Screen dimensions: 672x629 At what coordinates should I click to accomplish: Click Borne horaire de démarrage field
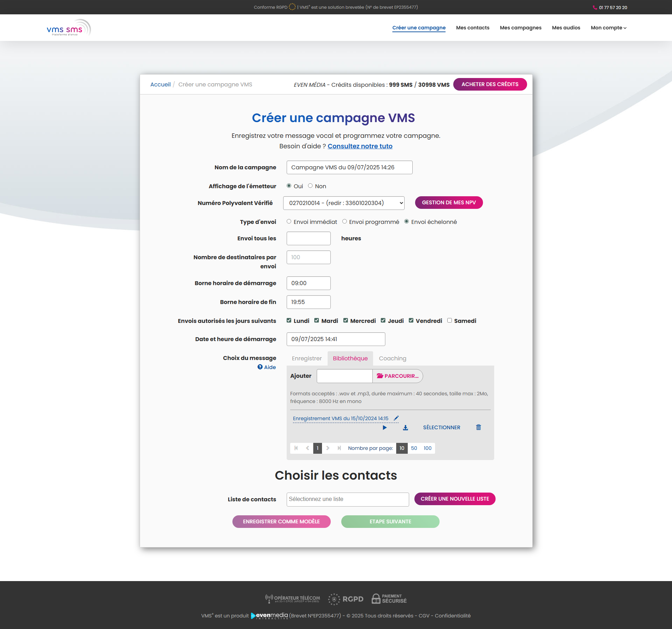click(308, 283)
